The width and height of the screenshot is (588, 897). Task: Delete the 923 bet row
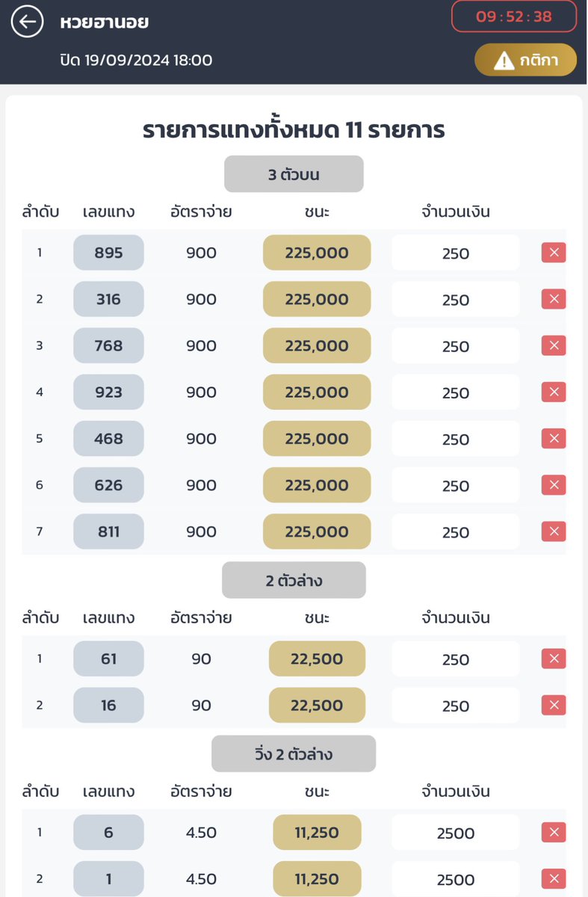point(554,392)
